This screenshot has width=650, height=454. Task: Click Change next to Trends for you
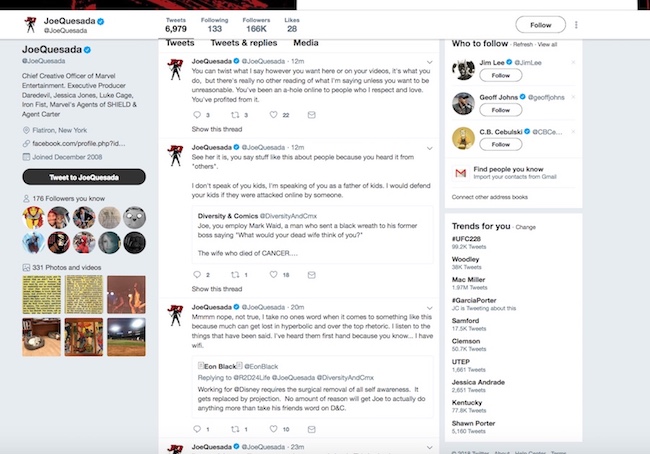(526, 227)
